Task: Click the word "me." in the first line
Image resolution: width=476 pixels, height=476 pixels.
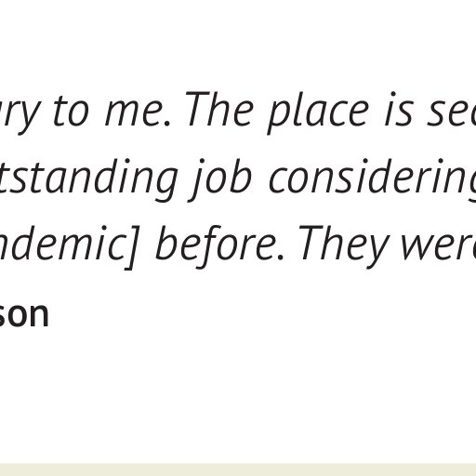Action: pos(138,114)
